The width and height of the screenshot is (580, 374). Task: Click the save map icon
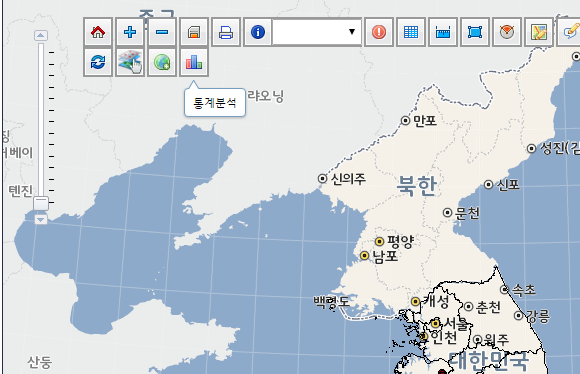pyautogui.click(x=194, y=32)
